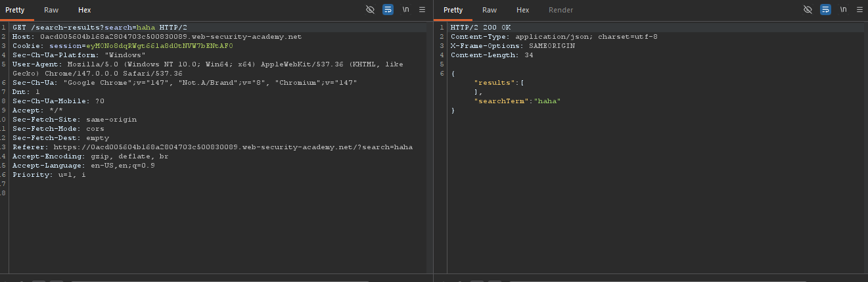This screenshot has height=282, width=868.
Task: Click the Content-Type response header
Action: 554,37
